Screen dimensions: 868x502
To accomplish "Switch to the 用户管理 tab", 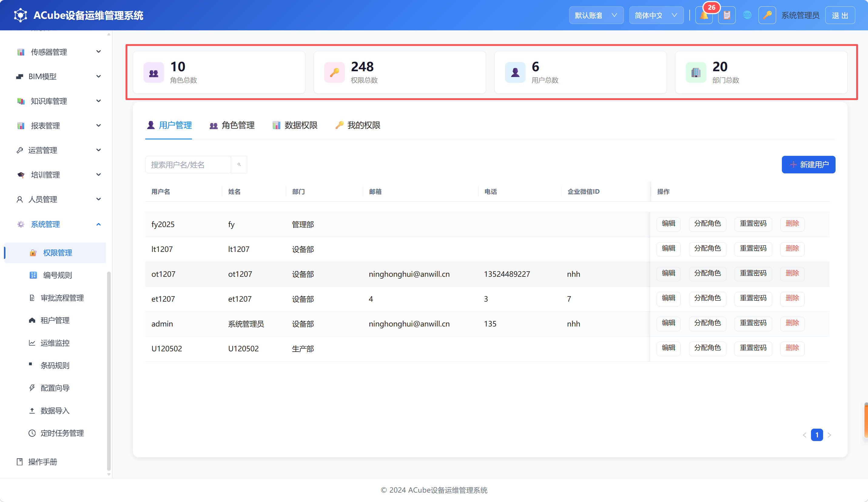I will pos(169,125).
